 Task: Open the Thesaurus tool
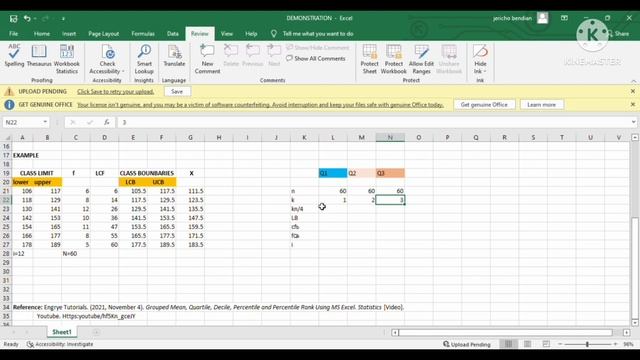click(x=39, y=56)
